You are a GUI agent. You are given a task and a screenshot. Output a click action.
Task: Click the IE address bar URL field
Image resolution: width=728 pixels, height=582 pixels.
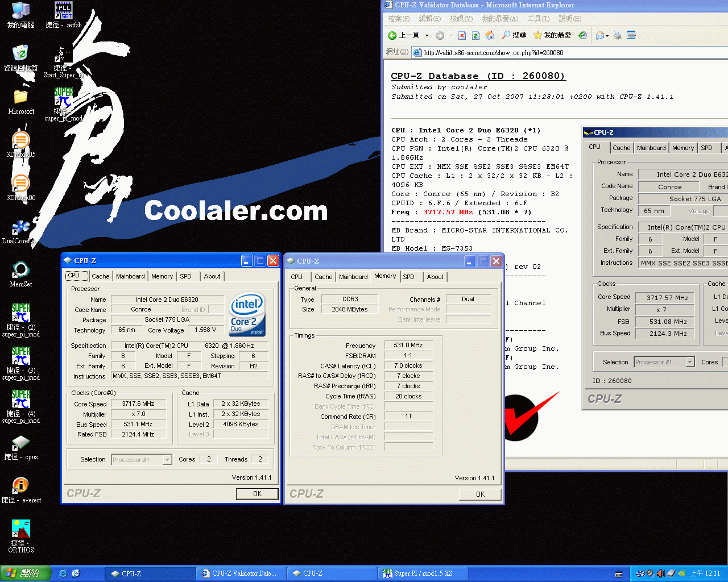(570, 52)
